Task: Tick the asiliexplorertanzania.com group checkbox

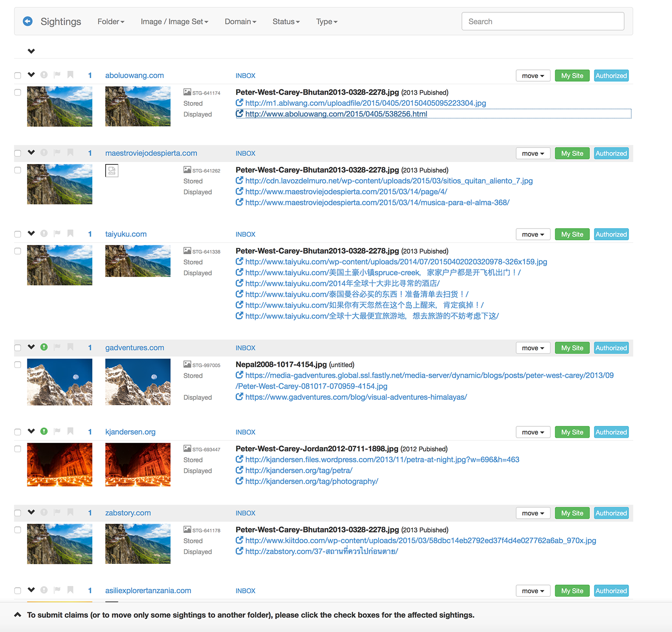Action: 17,591
